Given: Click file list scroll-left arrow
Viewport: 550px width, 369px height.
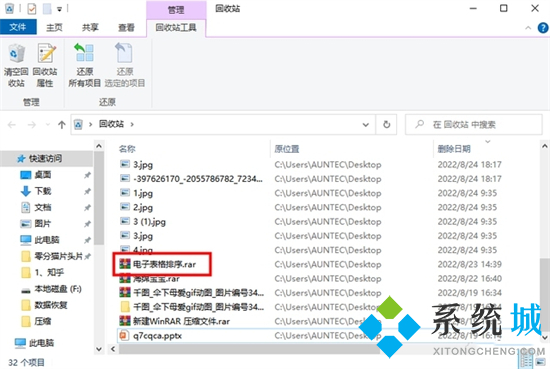Looking at the screenshot, I should point(113,349).
